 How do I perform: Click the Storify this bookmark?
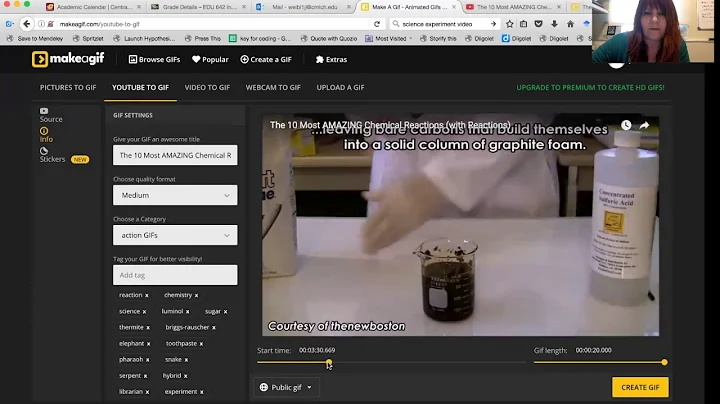coord(438,39)
